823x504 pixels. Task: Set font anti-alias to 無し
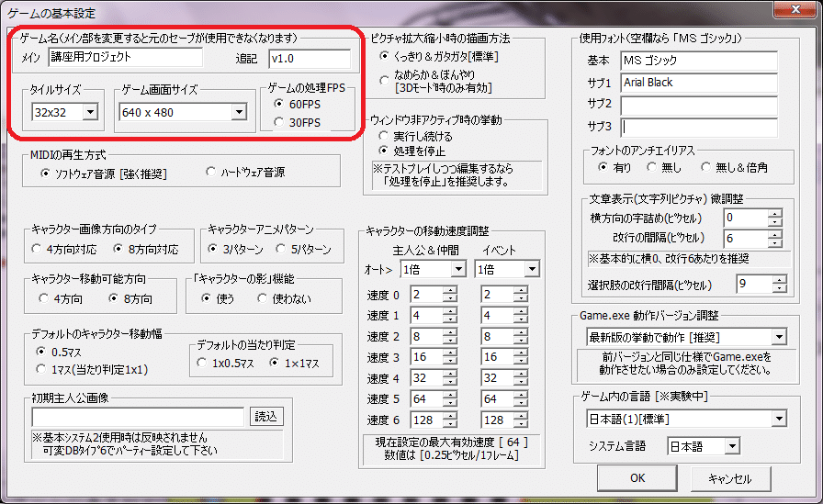[652, 167]
